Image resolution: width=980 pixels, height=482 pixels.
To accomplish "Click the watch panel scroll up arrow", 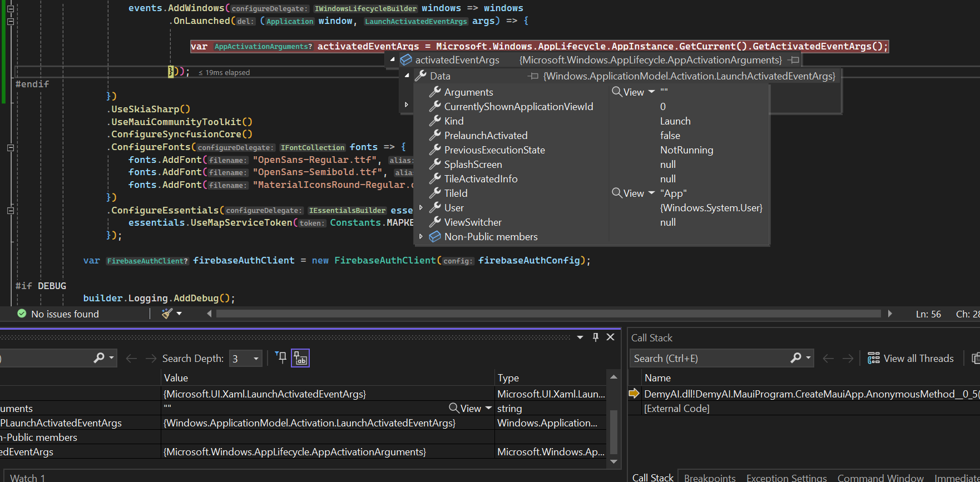I will (x=614, y=377).
